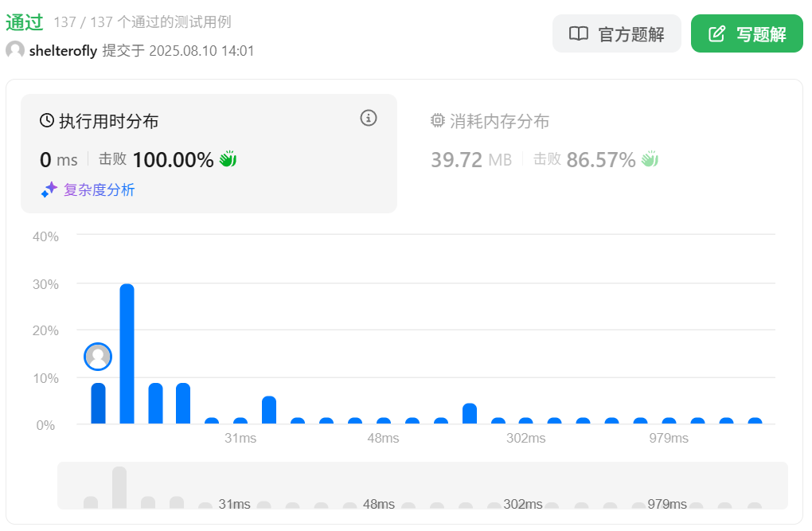
Task: Click the pencil edit icon in 写题解 button
Action: [716, 33]
